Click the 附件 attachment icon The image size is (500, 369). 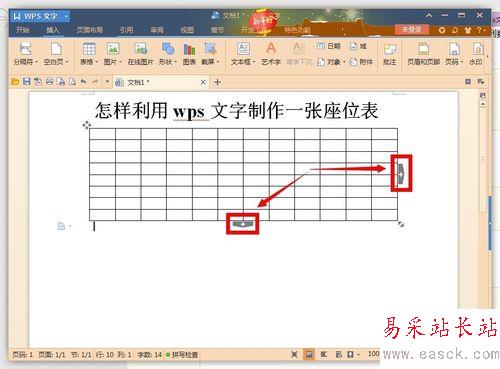362,62
